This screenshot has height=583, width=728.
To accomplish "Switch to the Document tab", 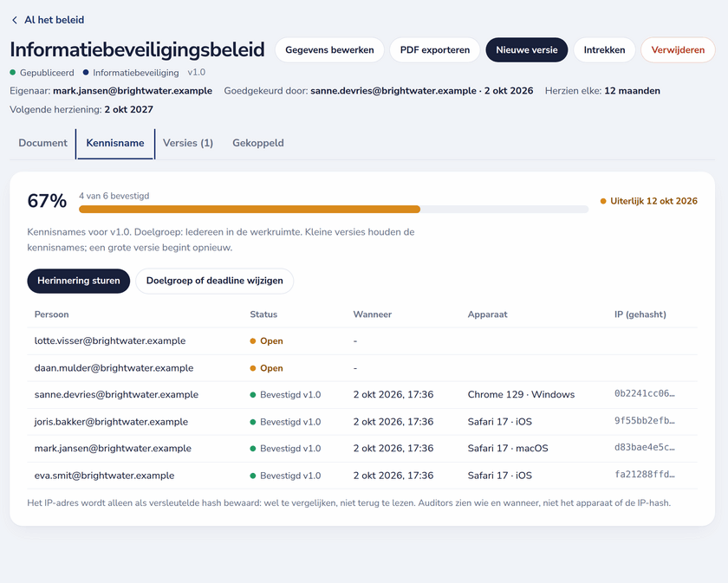I will [42, 143].
